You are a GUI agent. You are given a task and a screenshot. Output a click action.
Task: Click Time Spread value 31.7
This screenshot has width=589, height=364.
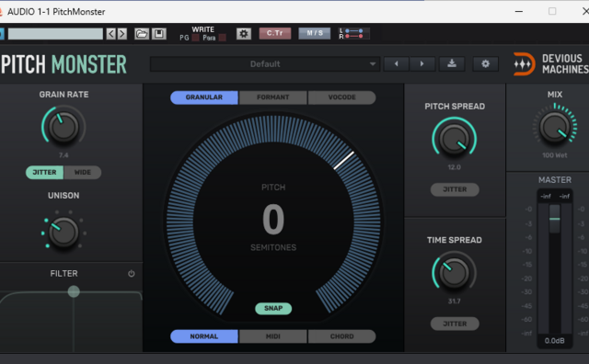click(x=454, y=301)
